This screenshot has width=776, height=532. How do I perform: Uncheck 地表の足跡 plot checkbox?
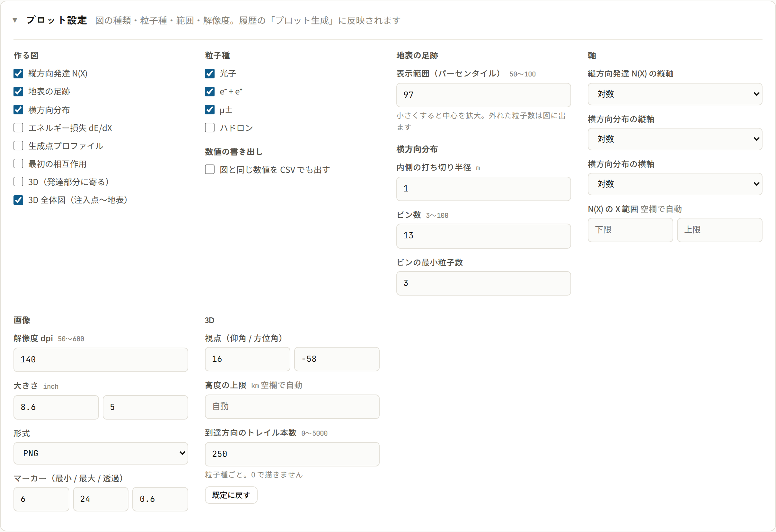[18, 92]
